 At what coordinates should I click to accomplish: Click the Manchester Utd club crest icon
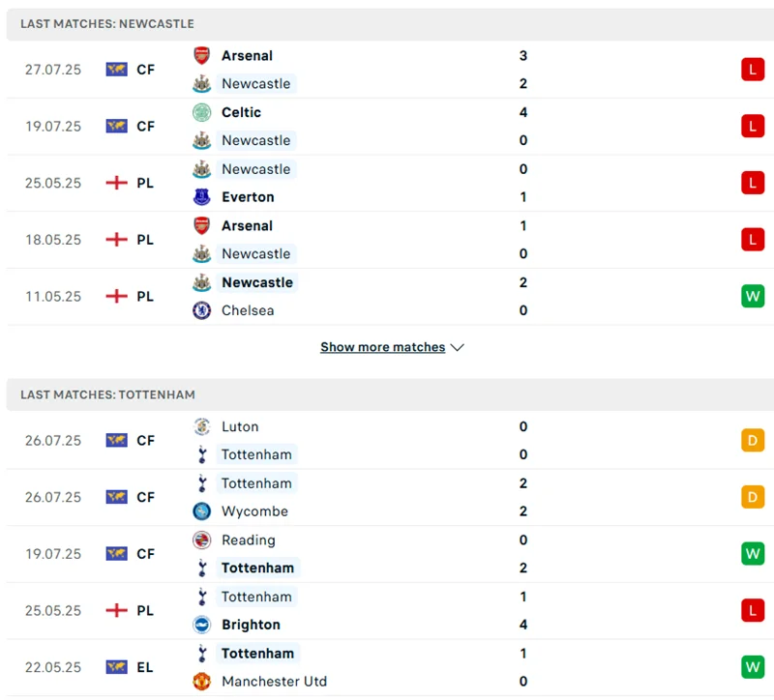pyautogui.click(x=201, y=682)
